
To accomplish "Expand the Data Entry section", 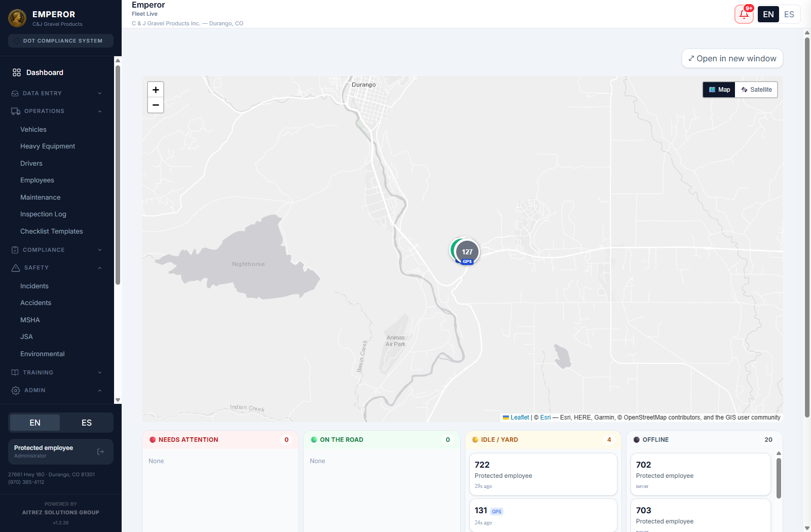I will click(57, 93).
